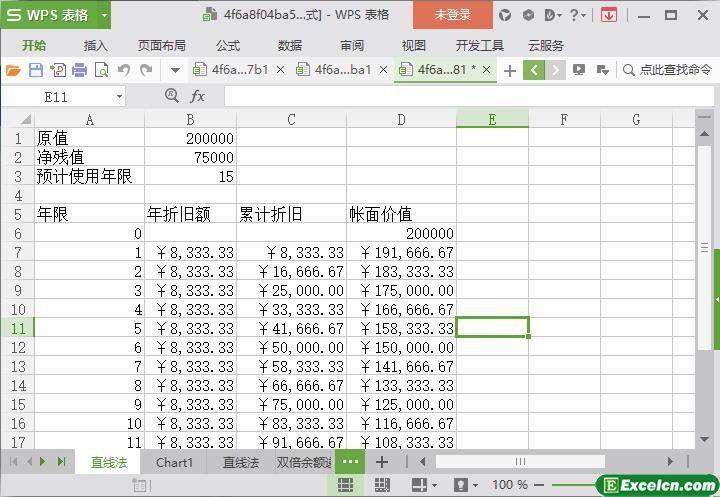Select the 双倍余额 sheet tab
Image resolution: width=720 pixels, height=497 pixels.
pyautogui.click(x=304, y=463)
